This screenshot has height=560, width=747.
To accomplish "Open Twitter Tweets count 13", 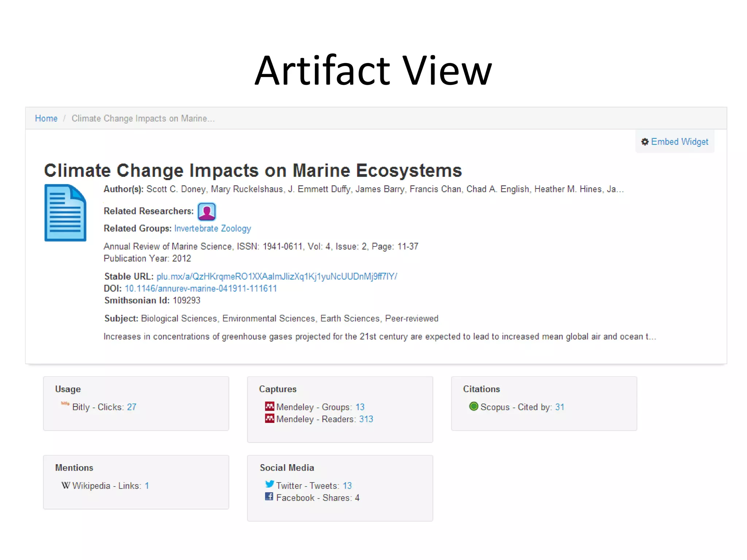I will [x=347, y=486].
